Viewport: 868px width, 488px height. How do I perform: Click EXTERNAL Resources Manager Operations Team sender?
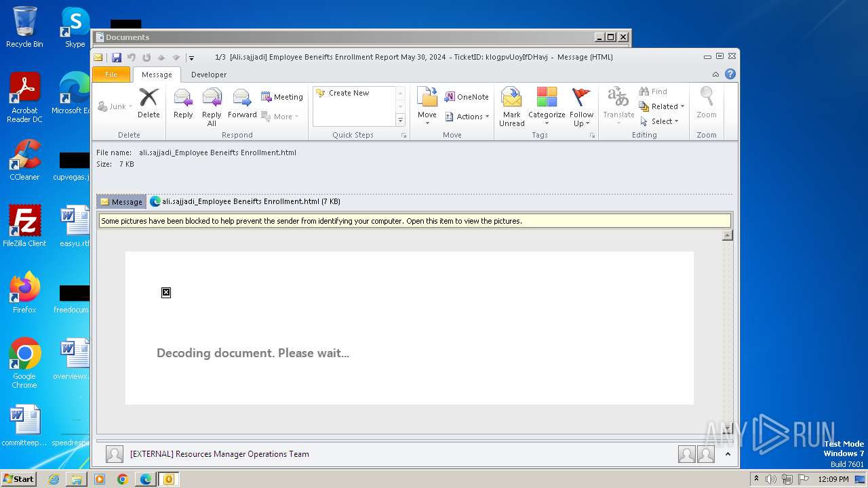pos(220,454)
